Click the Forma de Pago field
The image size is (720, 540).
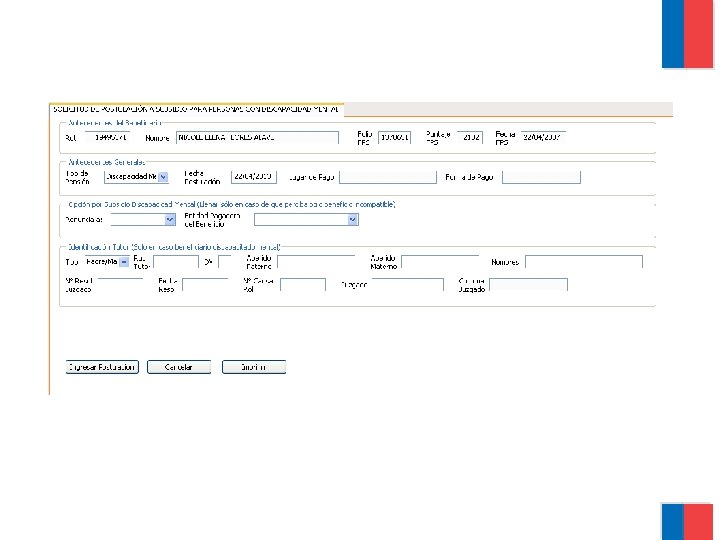[541, 177]
